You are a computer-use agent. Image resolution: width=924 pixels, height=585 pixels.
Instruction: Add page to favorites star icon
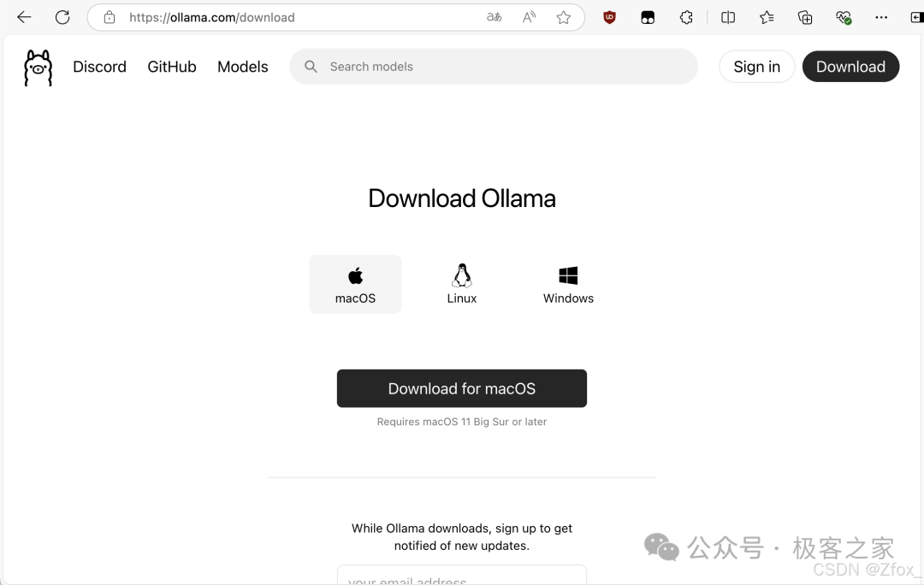563,17
